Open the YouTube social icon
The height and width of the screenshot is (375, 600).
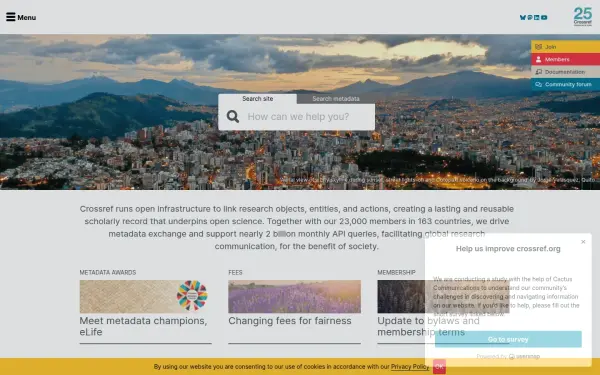coord(544,17)
